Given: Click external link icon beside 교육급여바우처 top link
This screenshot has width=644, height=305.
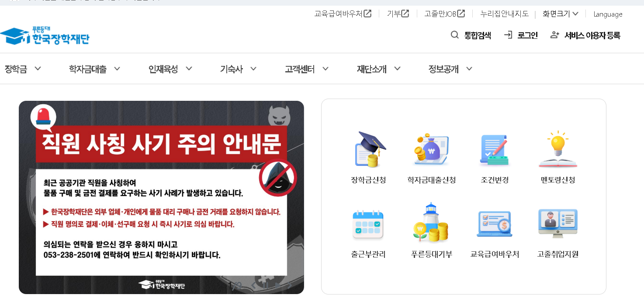Looking at the screenshot, I should coord(368,14).
